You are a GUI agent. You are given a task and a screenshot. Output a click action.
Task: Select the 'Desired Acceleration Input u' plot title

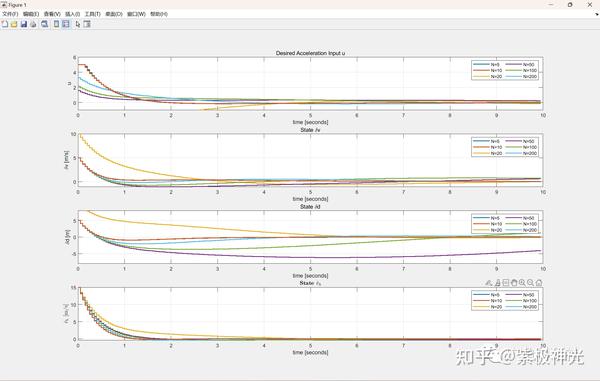(310, 53)
